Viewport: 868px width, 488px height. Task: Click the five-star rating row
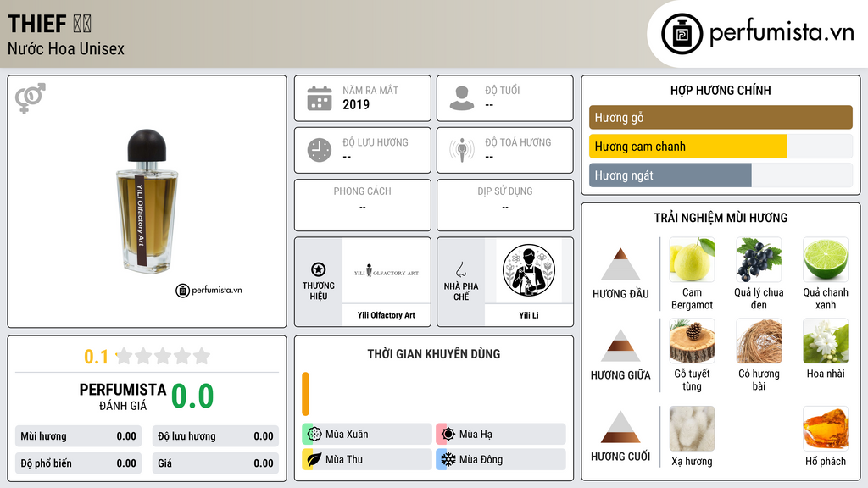[x=163, y=357]
